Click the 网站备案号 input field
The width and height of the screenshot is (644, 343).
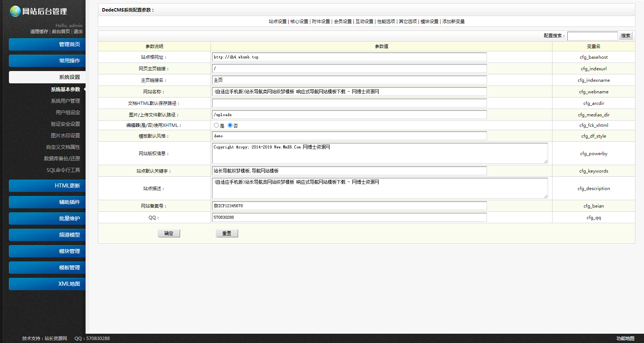pyautogui.click(x=349, y=206)
